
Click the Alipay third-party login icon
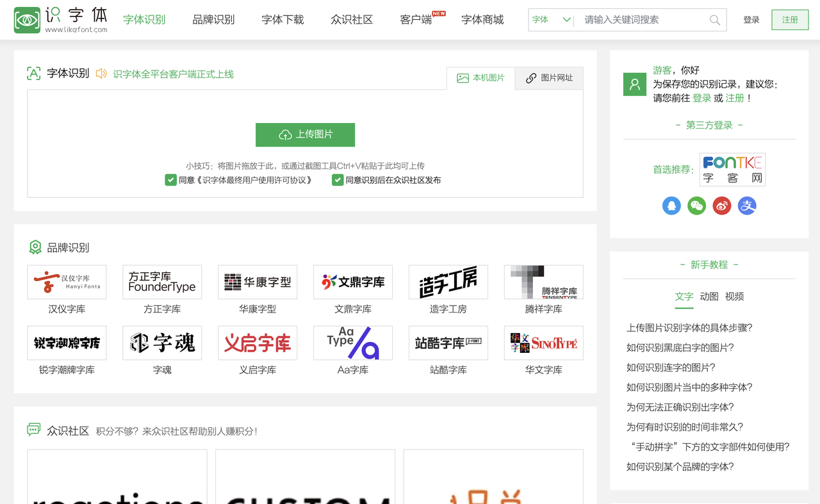746,206
